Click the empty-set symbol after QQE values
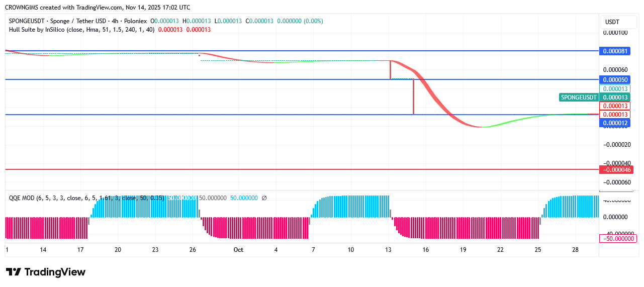 264,198
